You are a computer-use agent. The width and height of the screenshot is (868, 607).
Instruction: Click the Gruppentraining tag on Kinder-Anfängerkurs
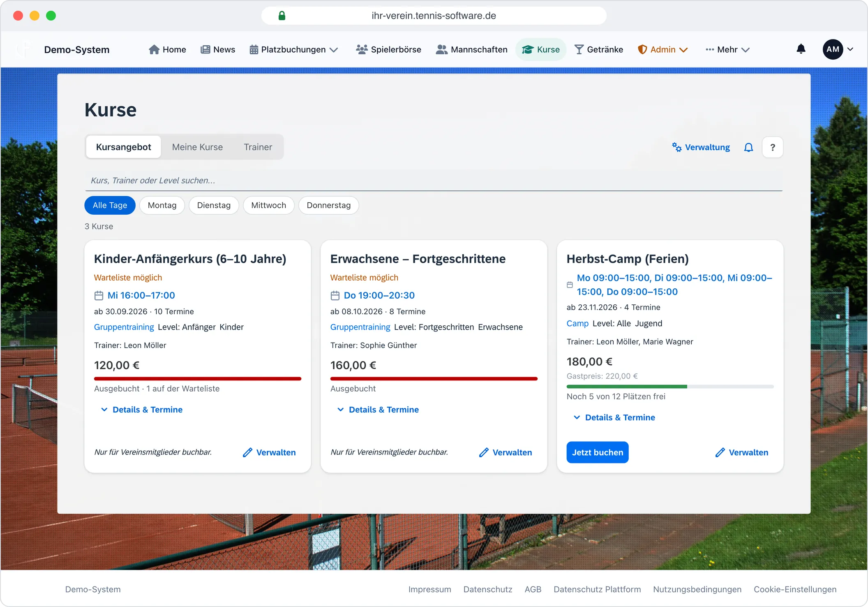[x=124, y=327]
